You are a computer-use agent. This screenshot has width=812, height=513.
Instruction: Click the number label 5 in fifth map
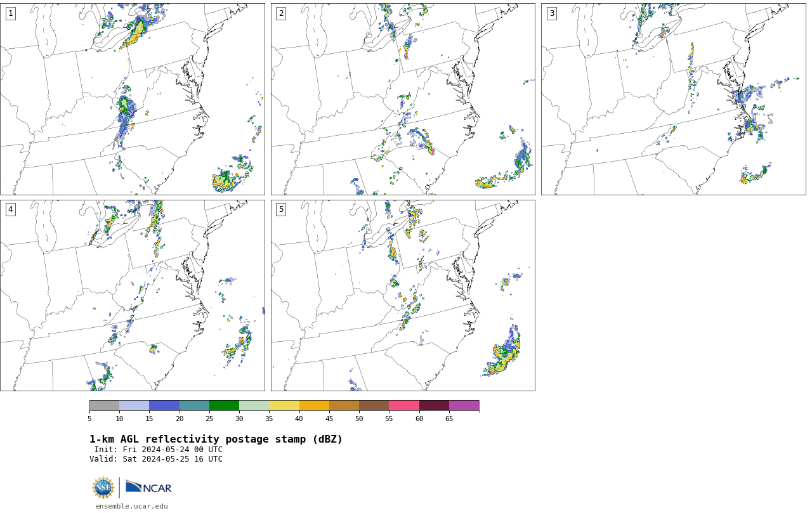coord(280,209)
